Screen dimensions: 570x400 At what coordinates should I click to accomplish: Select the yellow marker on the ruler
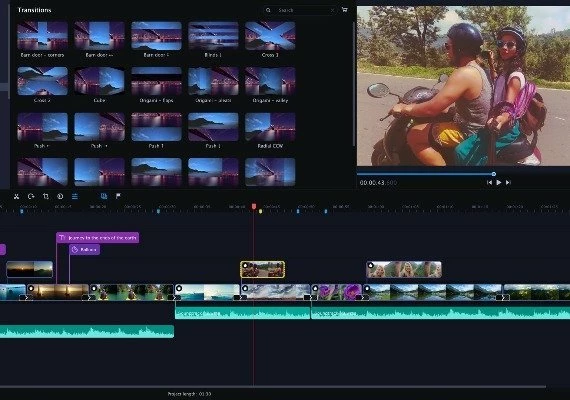coord(261,211)
